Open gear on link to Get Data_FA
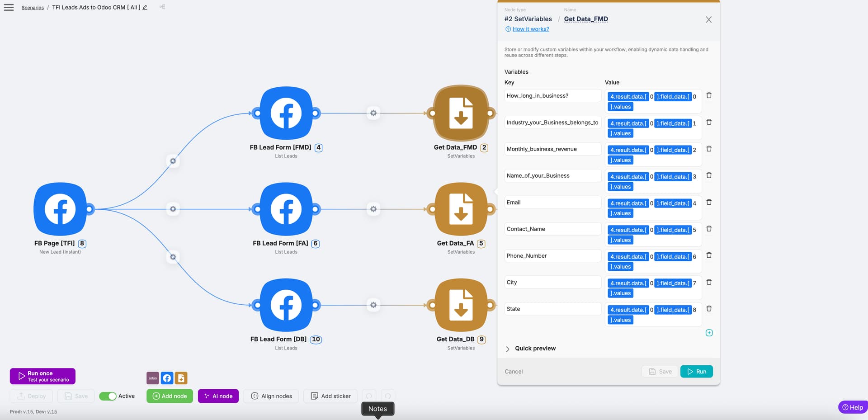The height and width of the screenshot is (420, 868). (373, 209)
